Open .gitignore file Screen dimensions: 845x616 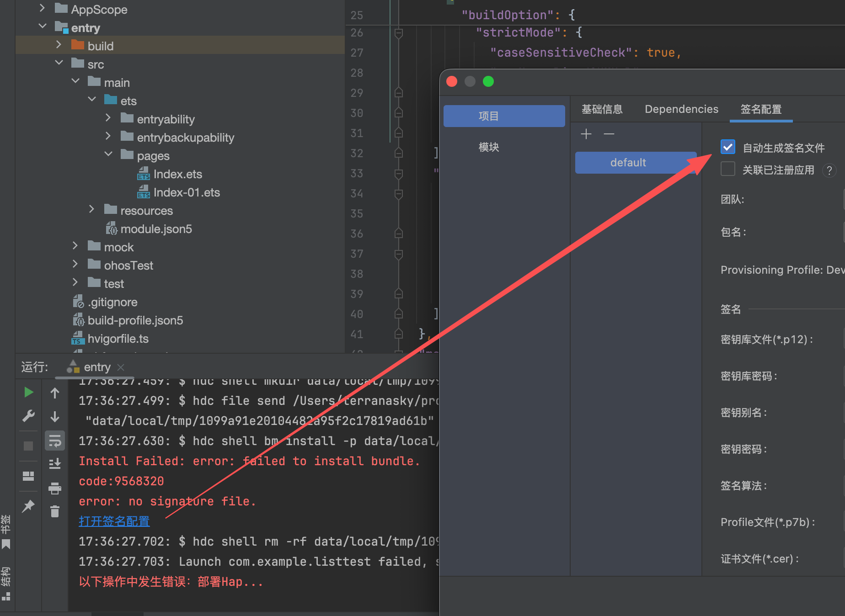pyautogui.click(x=112, y=302)
